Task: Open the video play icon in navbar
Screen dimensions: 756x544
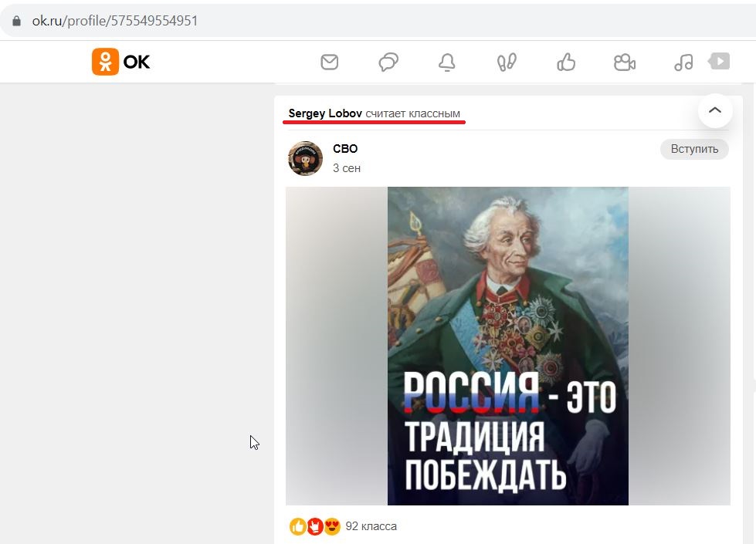Action: (719, 61)
